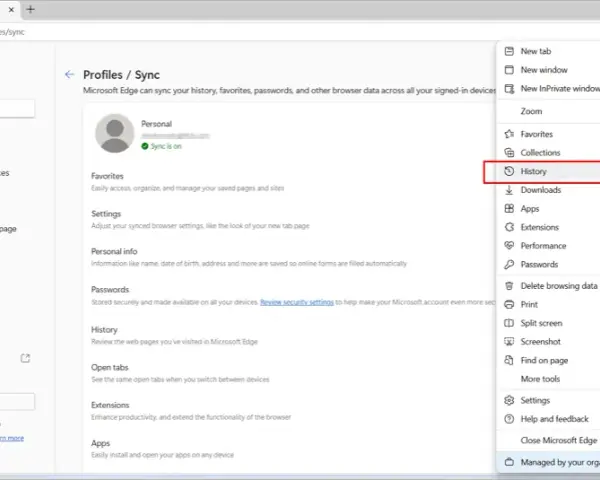Click the Performance heart icon
Screen dimensions: 600x480
(509, 245)
